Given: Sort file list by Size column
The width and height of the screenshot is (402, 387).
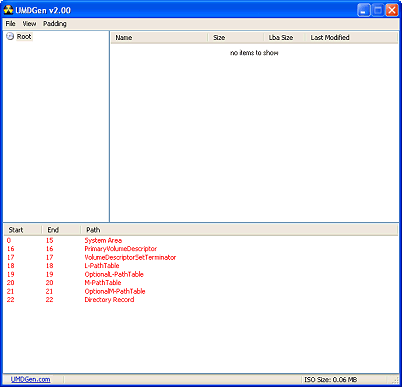Looking at the screenshot, I should click(x=236, y=38).
